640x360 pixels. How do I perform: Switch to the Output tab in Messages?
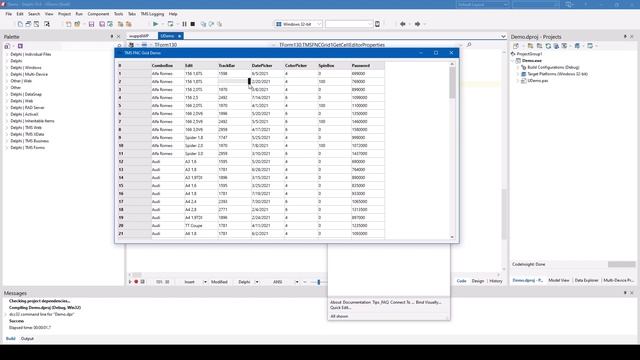[x=27, y=338]
